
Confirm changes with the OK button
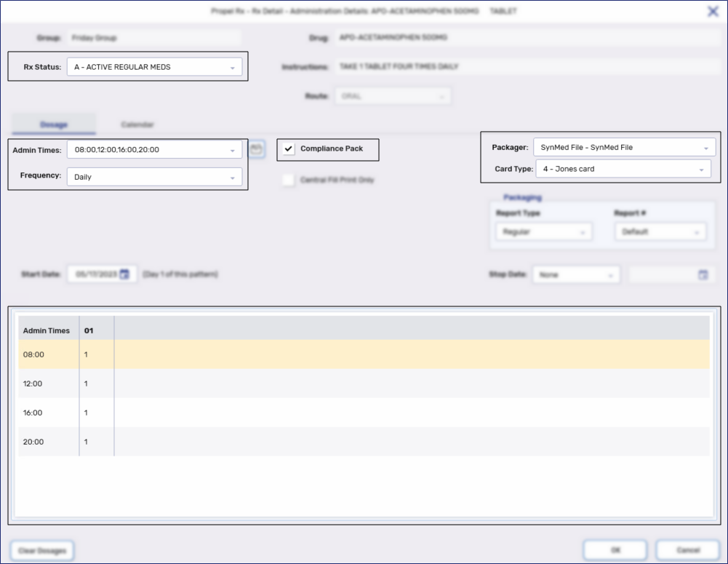[615, 550]
